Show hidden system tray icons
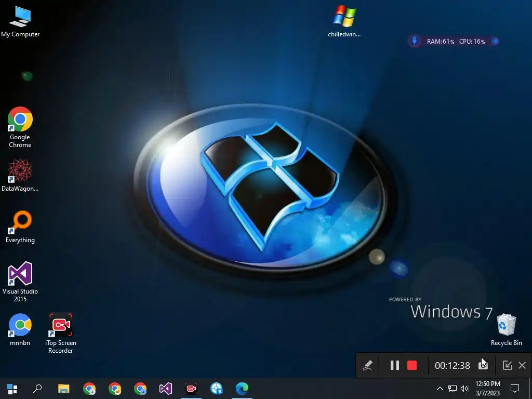 click(440, 389)
